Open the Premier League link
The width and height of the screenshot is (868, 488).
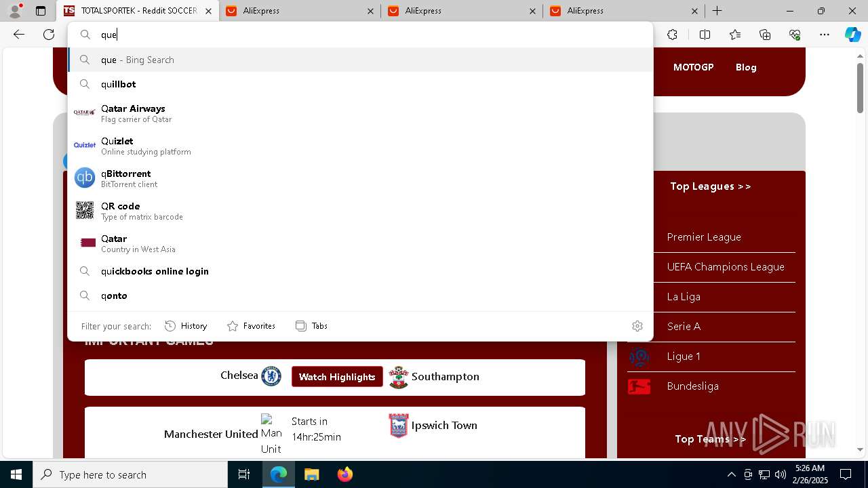click(x=704, y=237)
